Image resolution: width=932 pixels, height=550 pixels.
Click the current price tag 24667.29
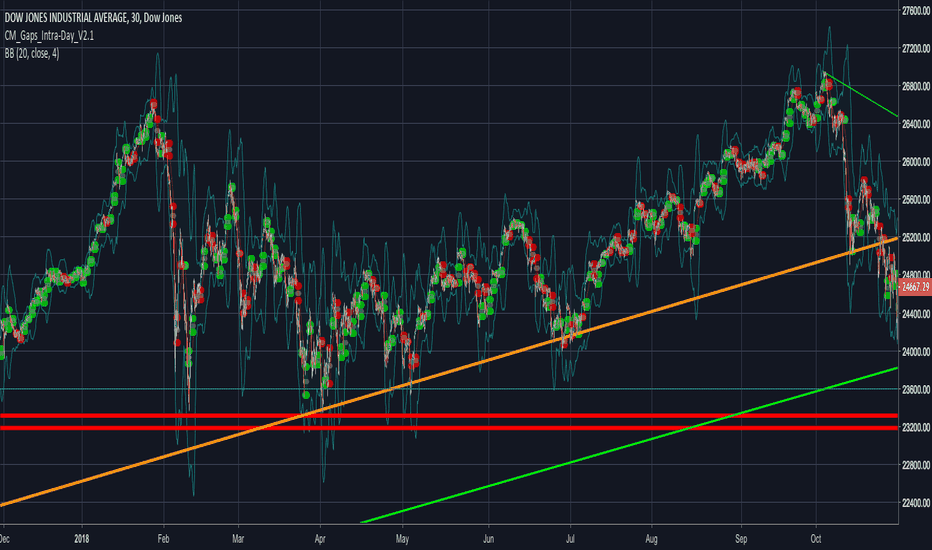pos(915,287)
